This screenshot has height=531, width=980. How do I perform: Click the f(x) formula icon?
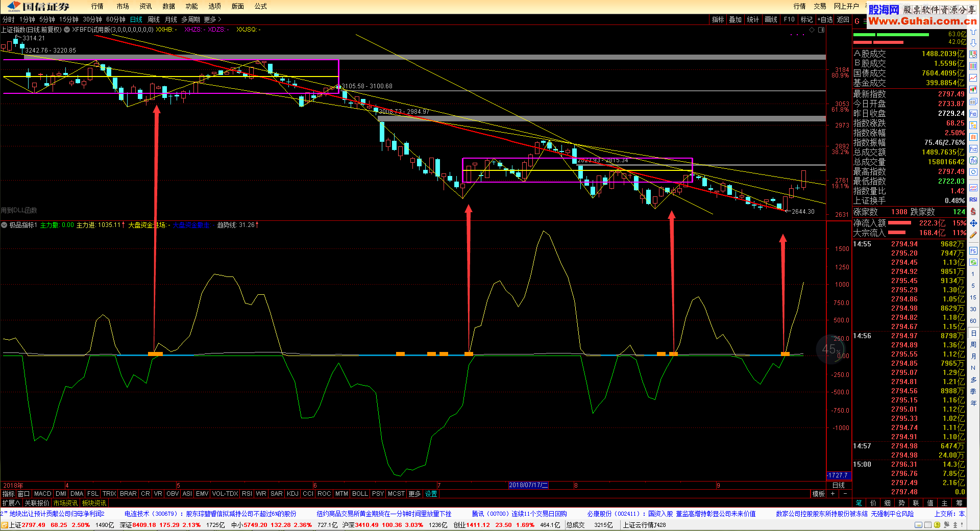(973, 160)
